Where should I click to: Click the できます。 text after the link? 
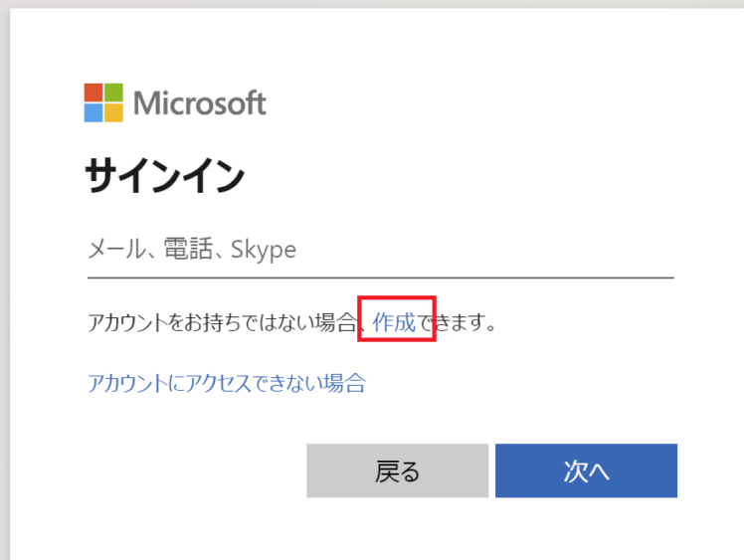pos(456,322)
